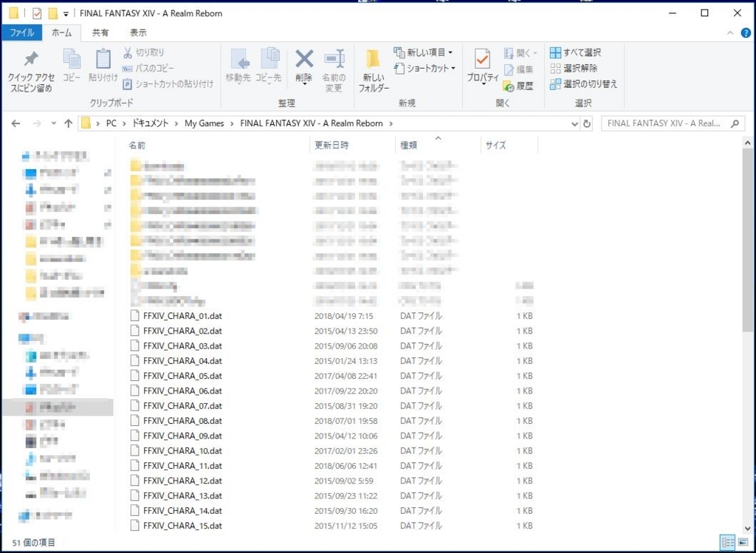756x553 pixels.
Task: Click the ドキュメント breadcrumb
Action: tap(151, 123)
